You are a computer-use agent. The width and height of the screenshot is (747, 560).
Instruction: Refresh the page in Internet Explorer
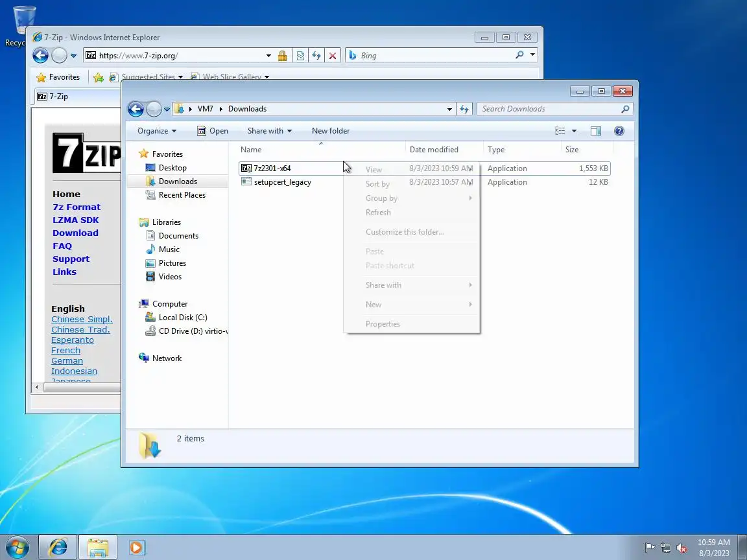tap(316, 56)
